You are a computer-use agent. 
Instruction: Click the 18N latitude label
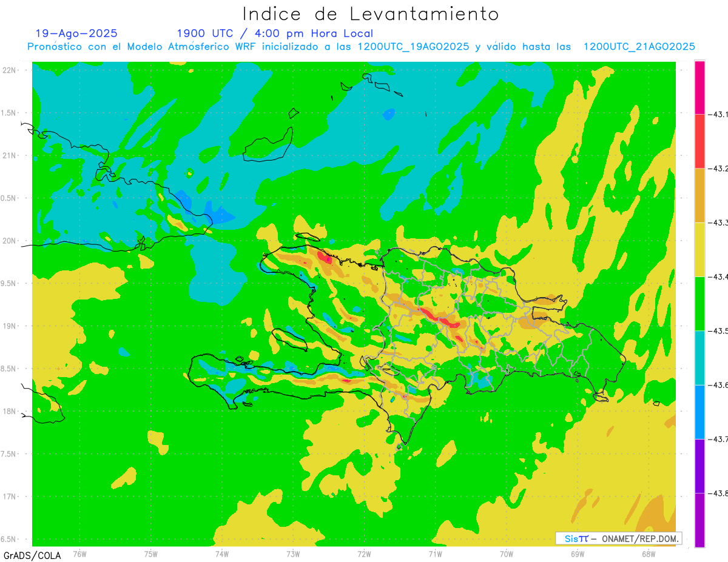[x=10, y=411]
